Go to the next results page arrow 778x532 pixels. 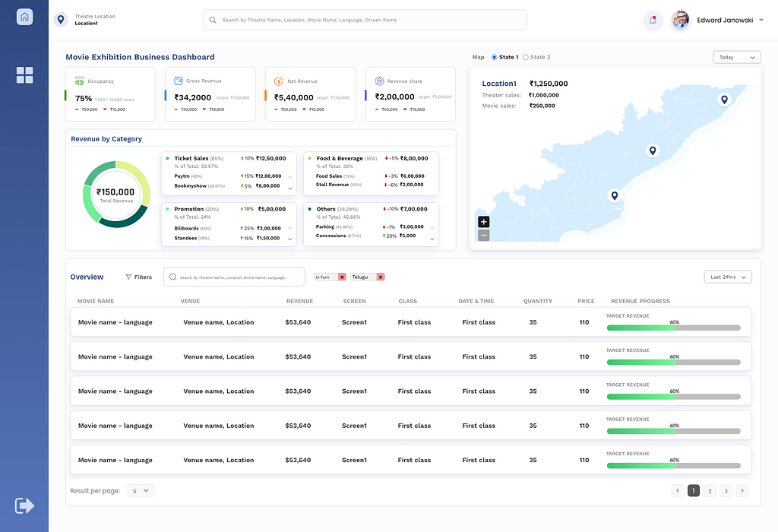tap(742, 491)
